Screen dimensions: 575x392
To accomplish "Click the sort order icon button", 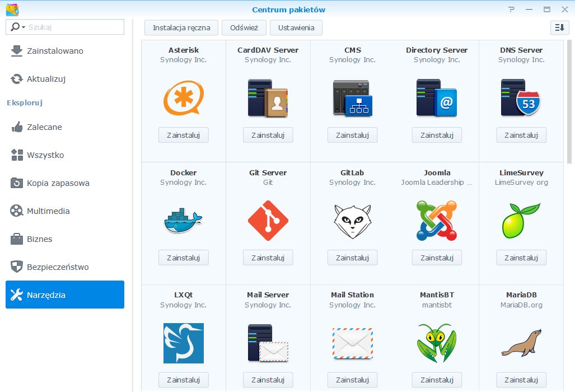I will pyautogui.click(x=559, y=27).
